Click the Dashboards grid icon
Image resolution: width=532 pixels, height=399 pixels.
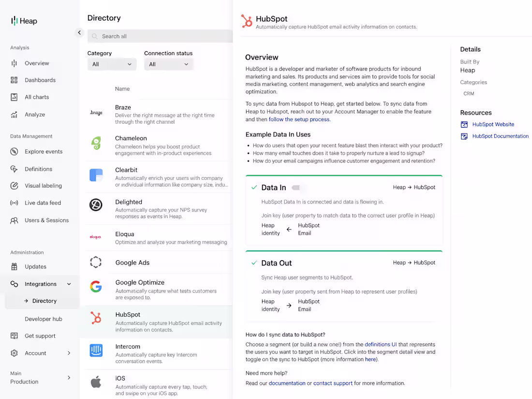click(x=14, y=80)
